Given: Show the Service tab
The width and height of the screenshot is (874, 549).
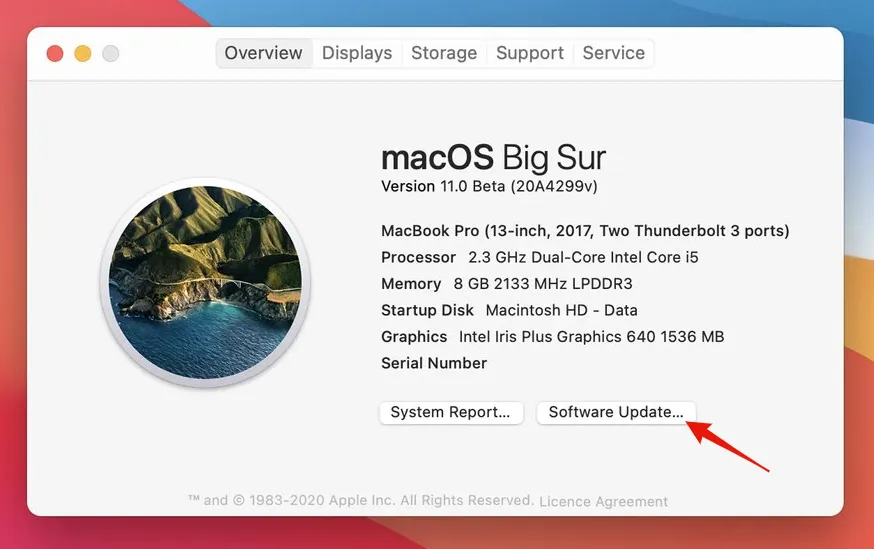Looking at the screenshot, I should pyautogui.click(x=613, y=53).
